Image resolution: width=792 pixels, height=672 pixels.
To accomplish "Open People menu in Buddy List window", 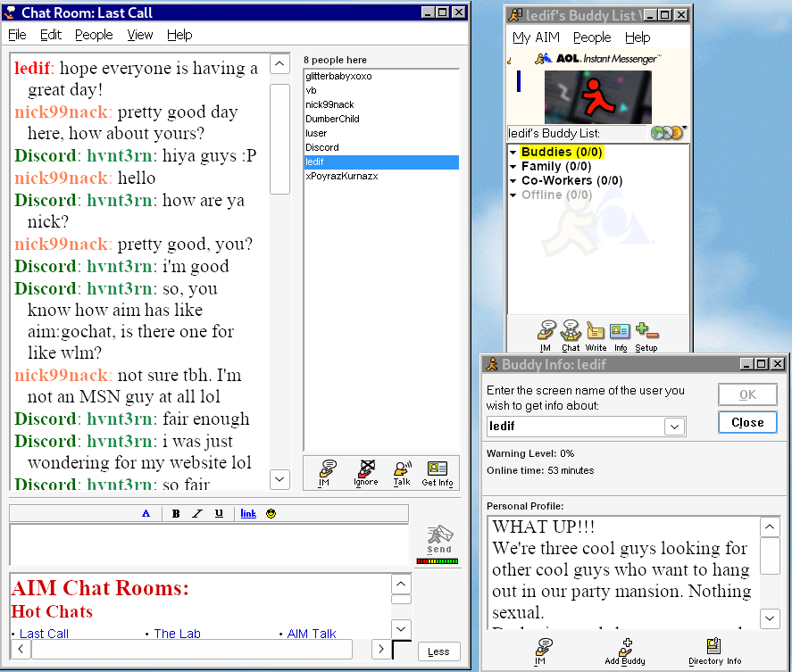I will 592,37.
